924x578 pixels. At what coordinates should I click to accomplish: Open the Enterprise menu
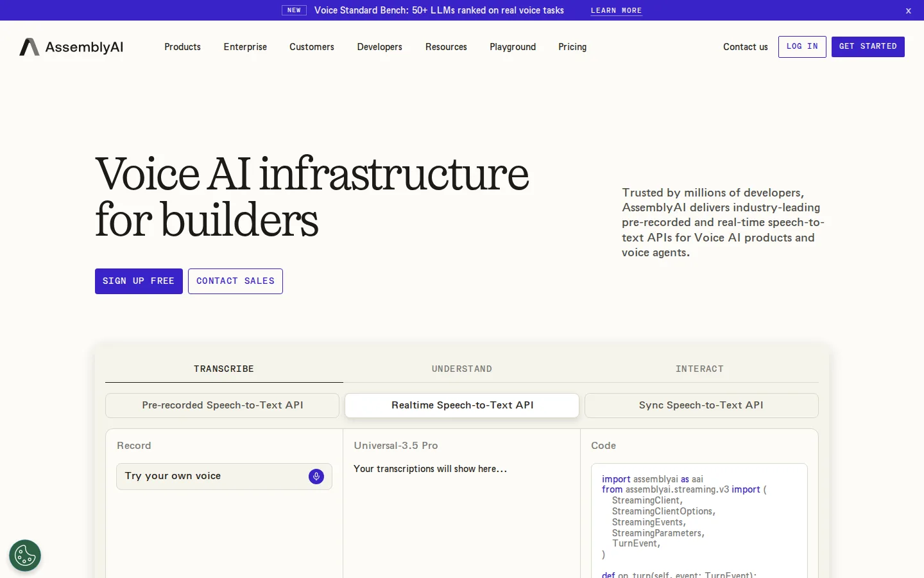coord(245,47)
